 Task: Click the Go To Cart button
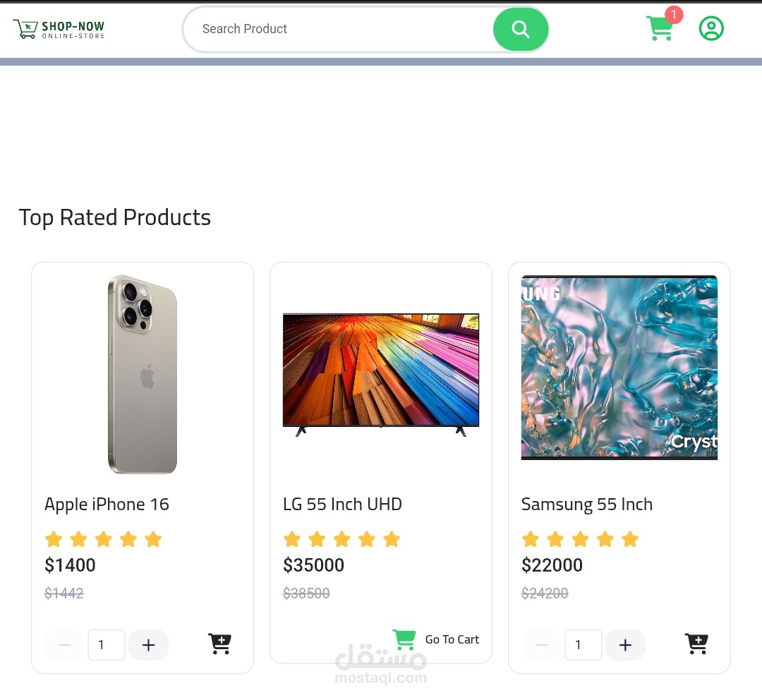(x=452, y=639)
